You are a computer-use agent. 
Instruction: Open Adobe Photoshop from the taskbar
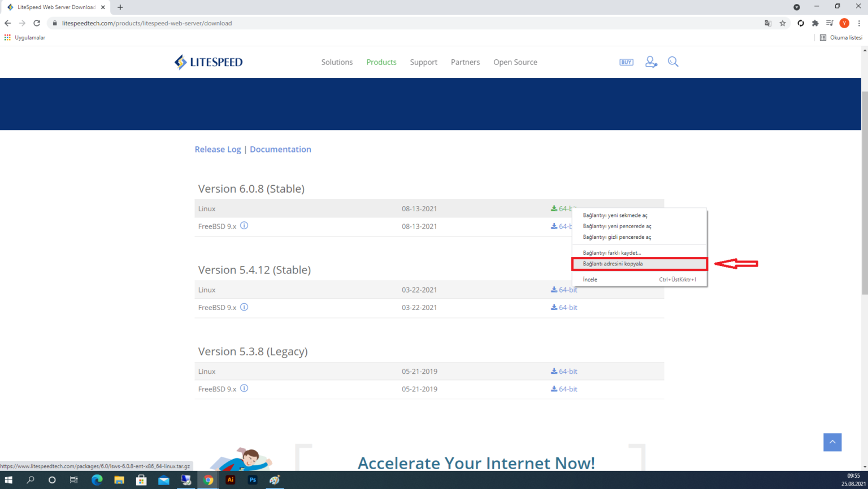click(x=253, y=480)
